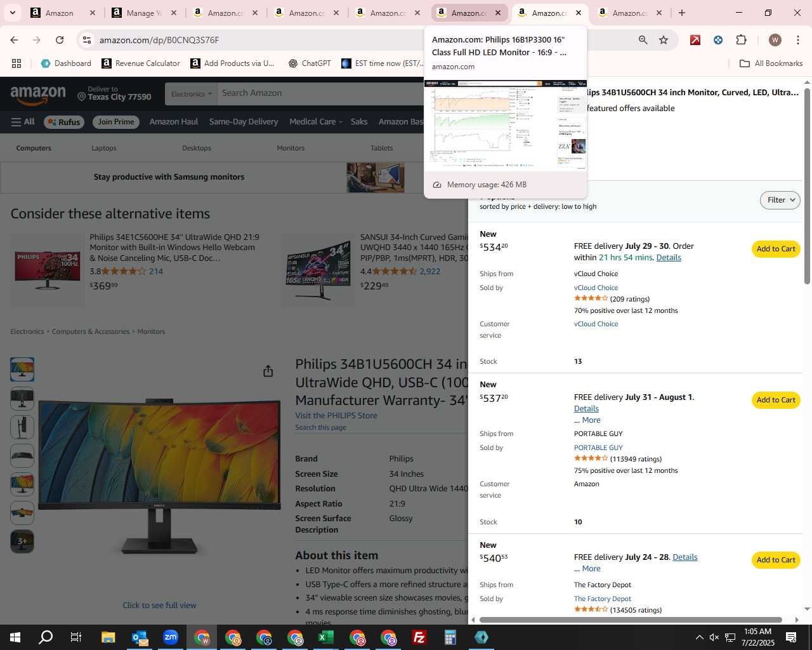Expand More delivery options for $537.20 offer

(x=591, y=420)
